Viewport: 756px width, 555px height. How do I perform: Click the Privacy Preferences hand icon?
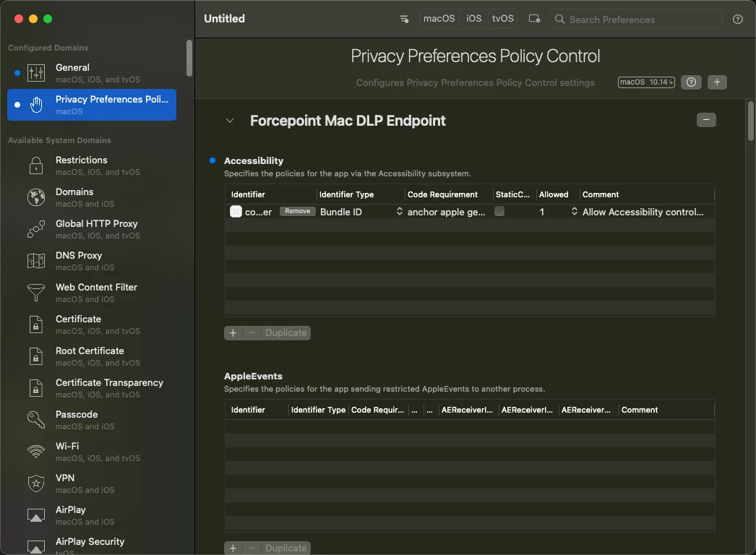tap(36, 105)
